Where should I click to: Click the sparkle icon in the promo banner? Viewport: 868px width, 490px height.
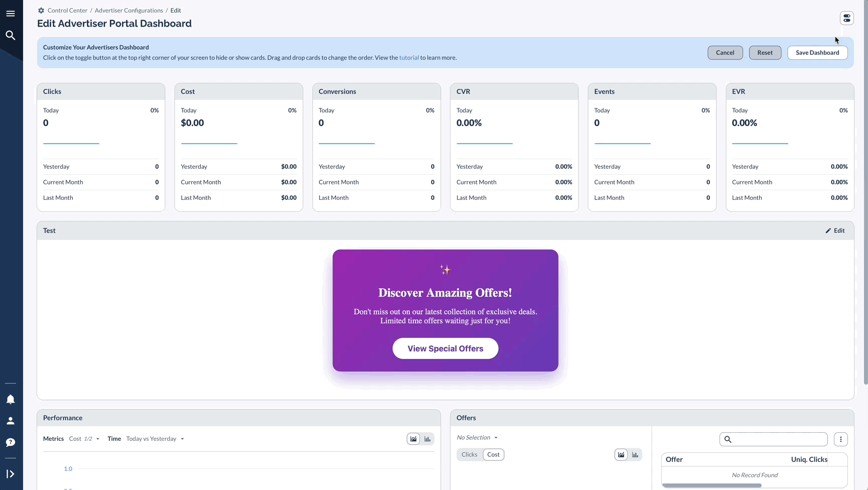click(445, 270)
